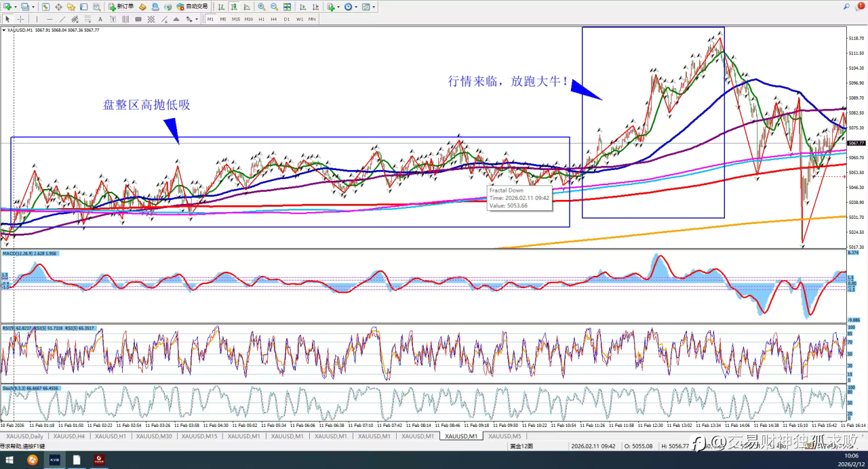Switch to the XAUUSD,M5 chart tab

[505, 436]
